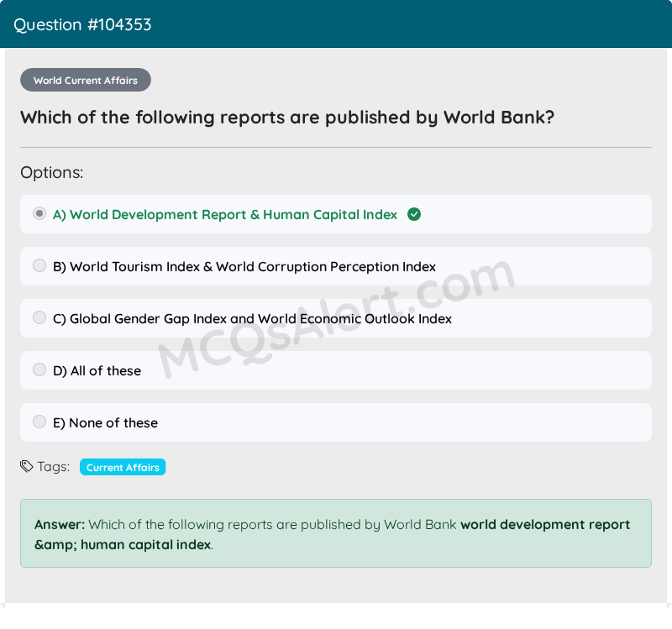
Task: Click the green correct-answer checkmark icon
Action: (414, 214)
